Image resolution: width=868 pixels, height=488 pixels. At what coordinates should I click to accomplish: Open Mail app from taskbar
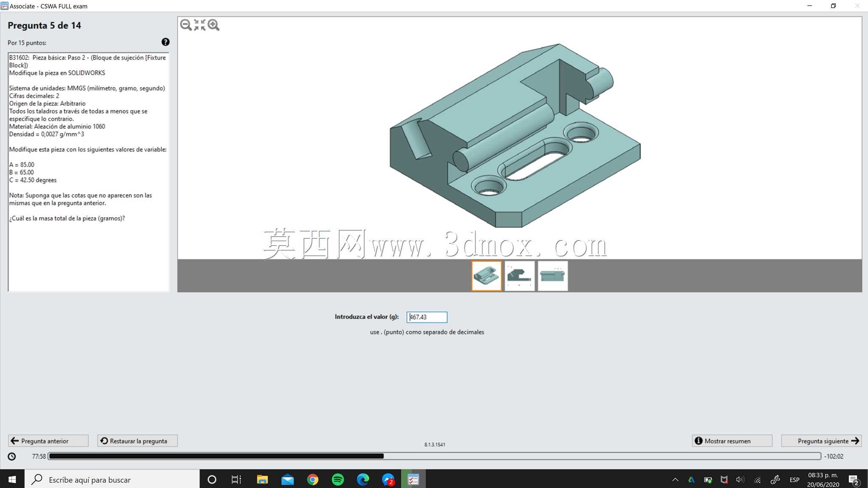287,479
